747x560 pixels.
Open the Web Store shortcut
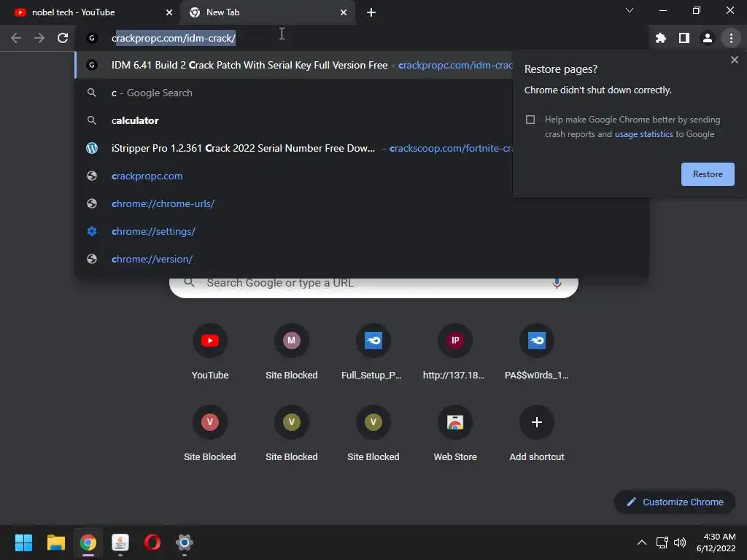click(x=455, y=434)
